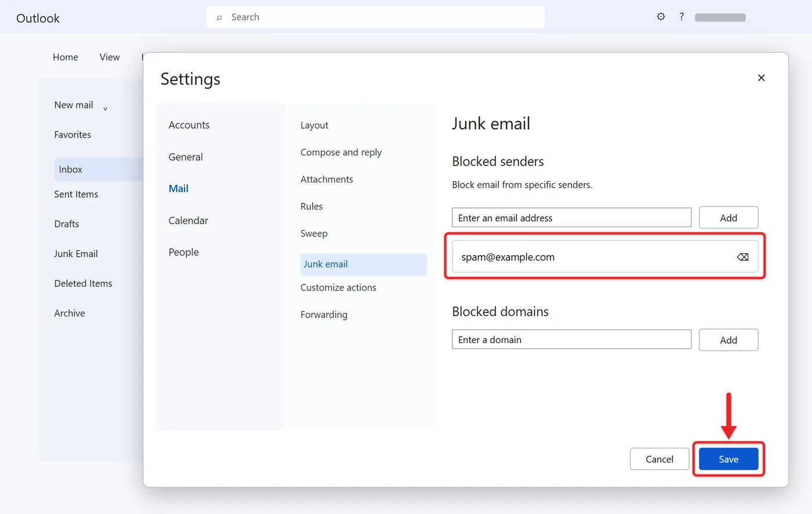Open Attachments settings
Viewport: 812px width, 514px height.
tap(327, 180)
